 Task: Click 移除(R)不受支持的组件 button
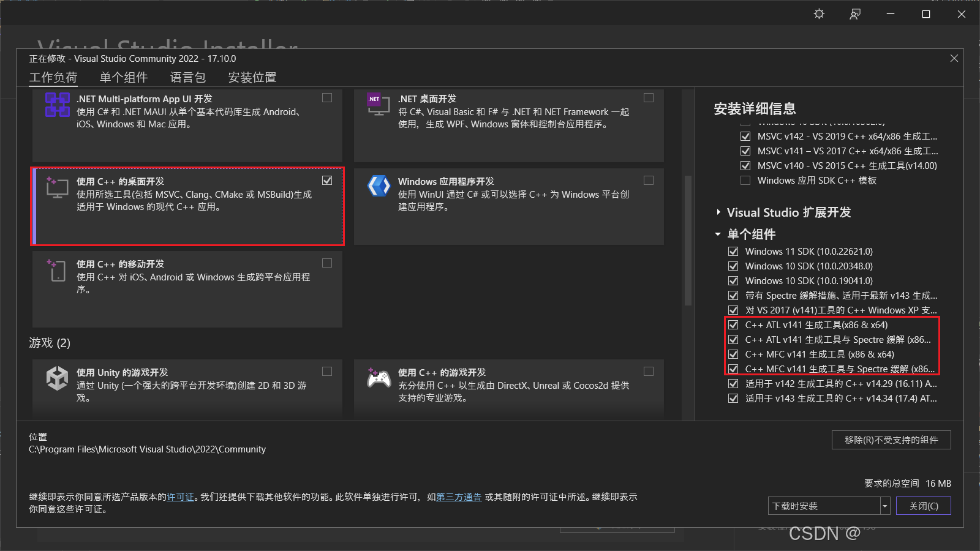[x=891, y=440]
